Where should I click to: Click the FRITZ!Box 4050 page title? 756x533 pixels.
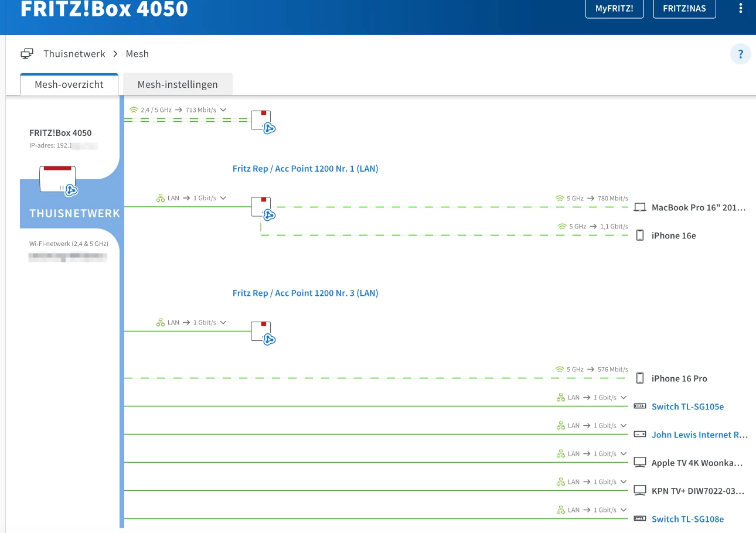pyautogui.click(x=104, y=9)
